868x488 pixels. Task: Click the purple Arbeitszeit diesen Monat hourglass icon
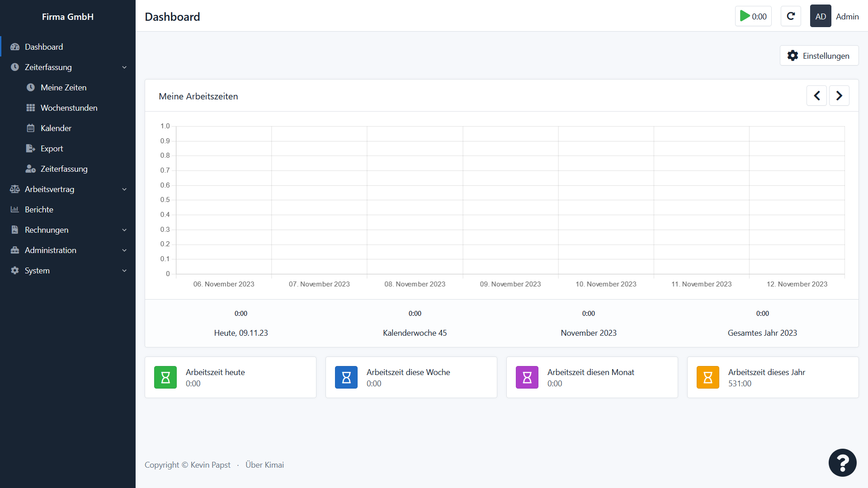[527, 377]
